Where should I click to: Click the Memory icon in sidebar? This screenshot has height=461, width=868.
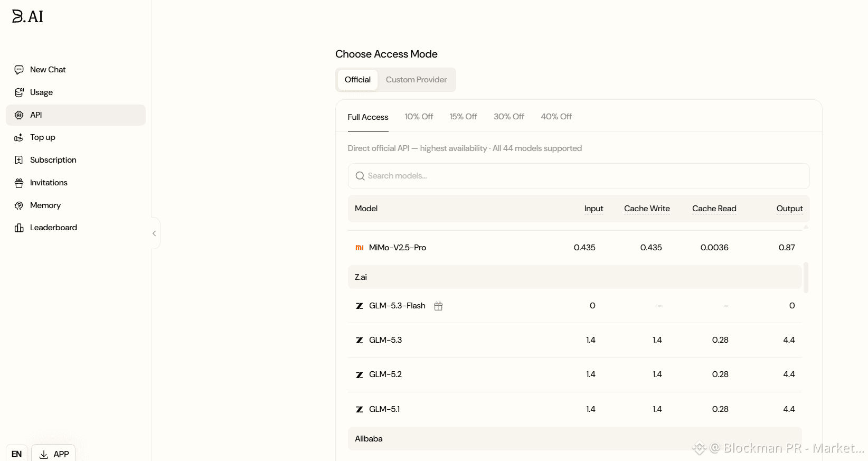pyautogui.click(x=19, y=205)
